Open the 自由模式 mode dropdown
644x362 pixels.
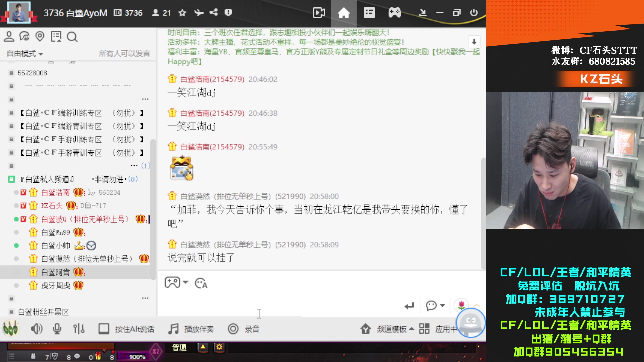[x=23, y=53]
